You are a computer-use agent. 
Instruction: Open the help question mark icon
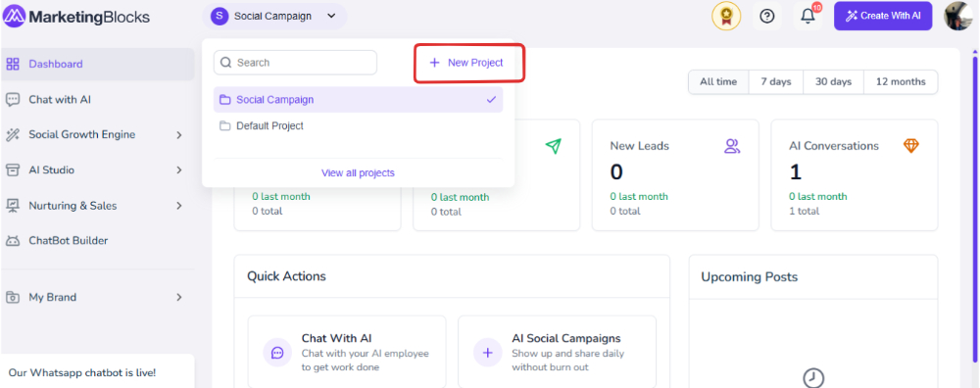(x=767, y=17)
